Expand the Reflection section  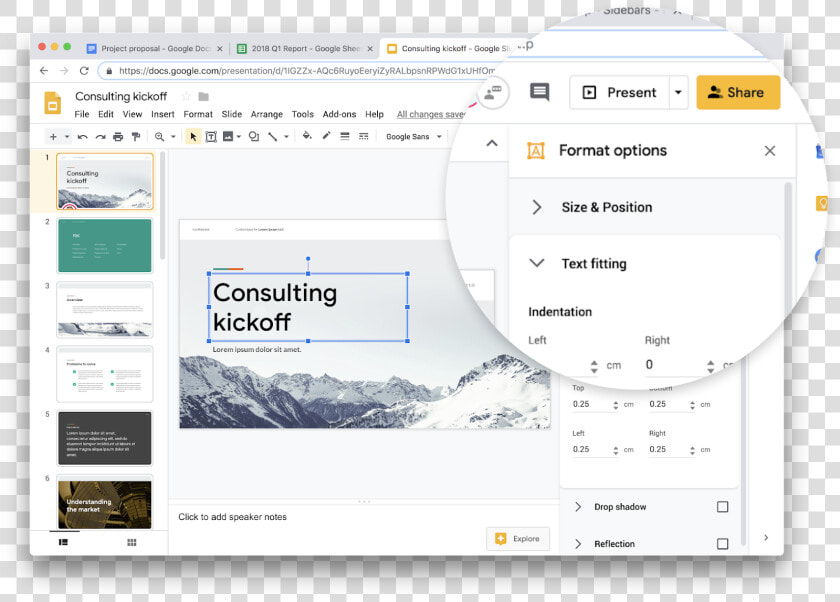(578, 544)
